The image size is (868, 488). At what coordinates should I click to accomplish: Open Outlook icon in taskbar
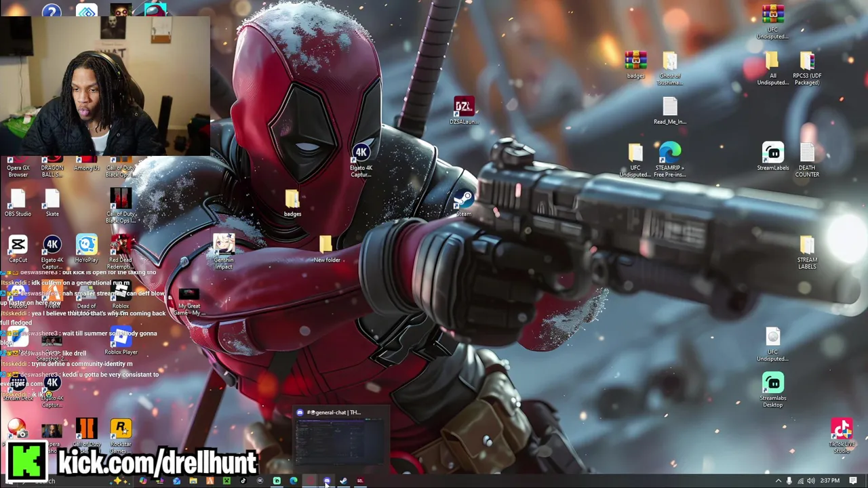(x=176, y=481)
